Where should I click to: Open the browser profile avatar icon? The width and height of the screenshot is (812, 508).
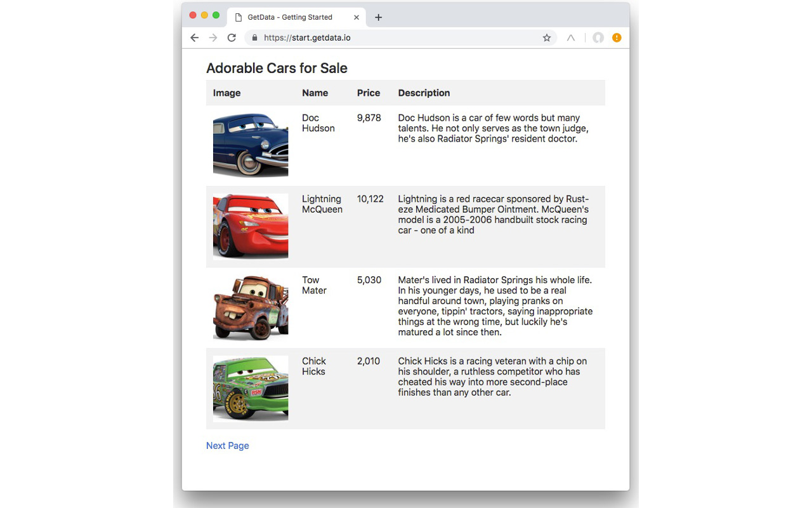point(598,37)
